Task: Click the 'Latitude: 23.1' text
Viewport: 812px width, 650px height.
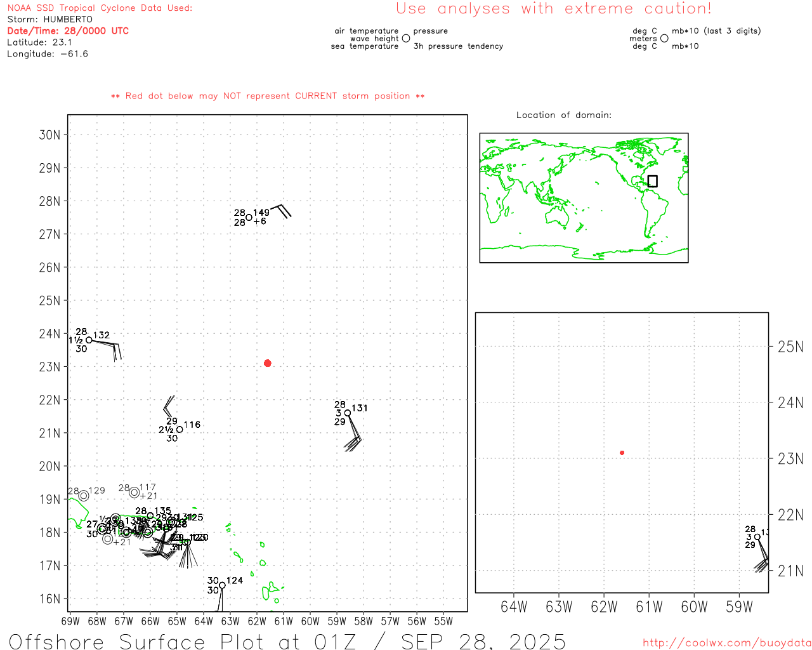Action: [x=39, y=43]
